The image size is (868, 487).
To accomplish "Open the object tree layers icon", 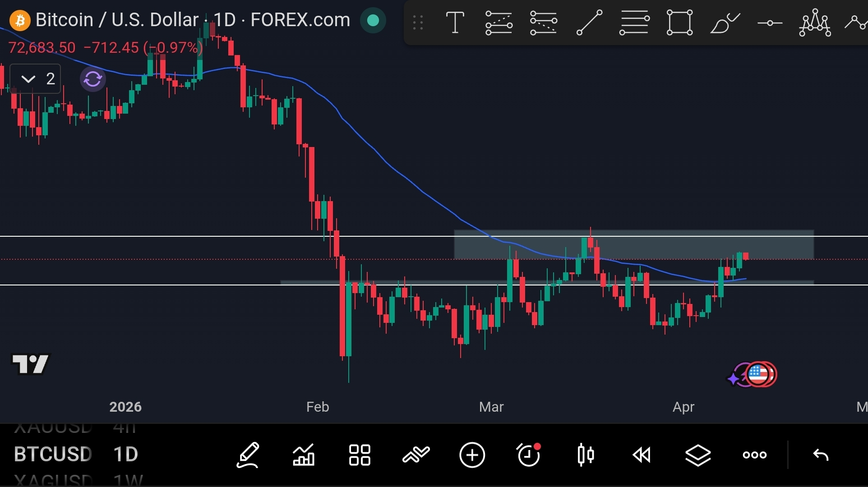I will point(698,455).
